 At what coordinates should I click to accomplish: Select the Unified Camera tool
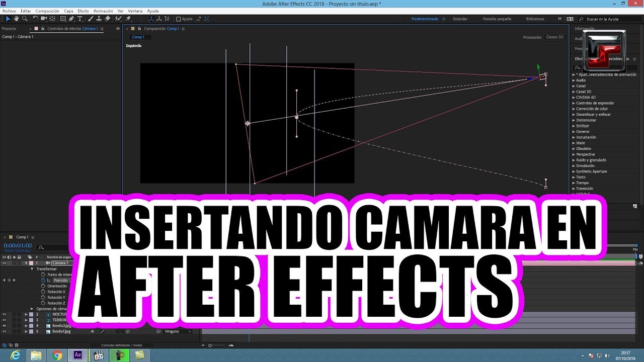click(44, 19)
